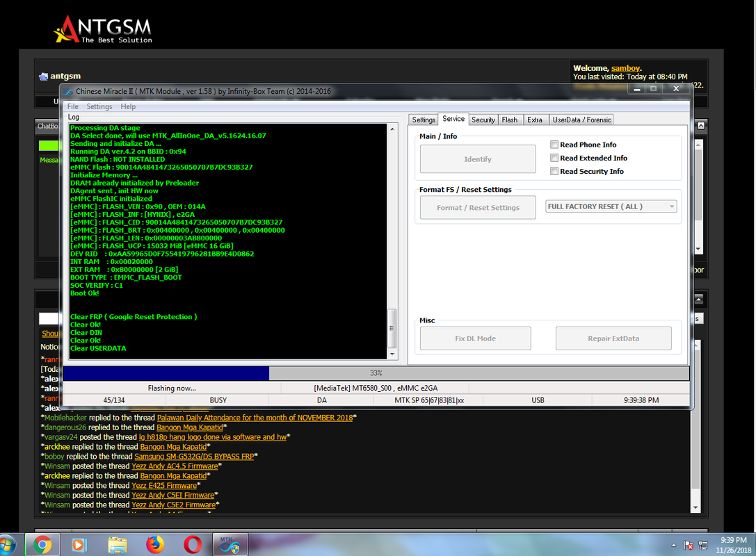Switch to the Settings tab
756x556 pixels.
click(x=424, y=120)
